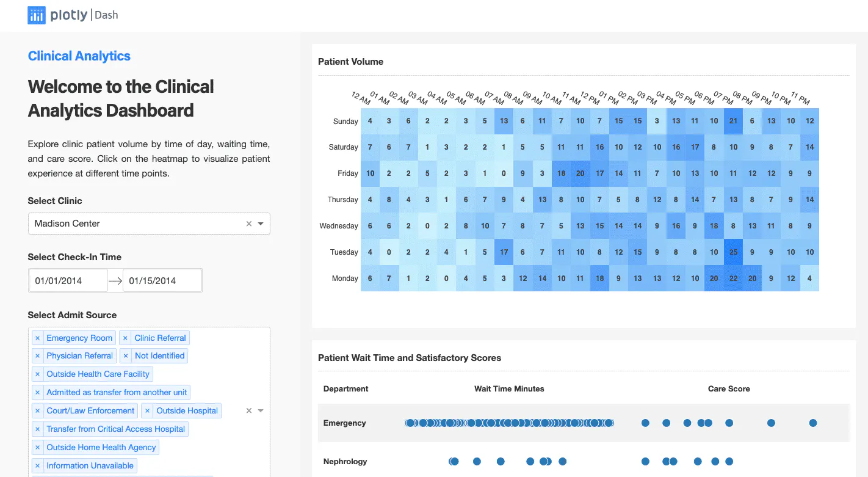
Task: Choose the Tuesday heatmap cell showing 17
Action: (504, 252)
